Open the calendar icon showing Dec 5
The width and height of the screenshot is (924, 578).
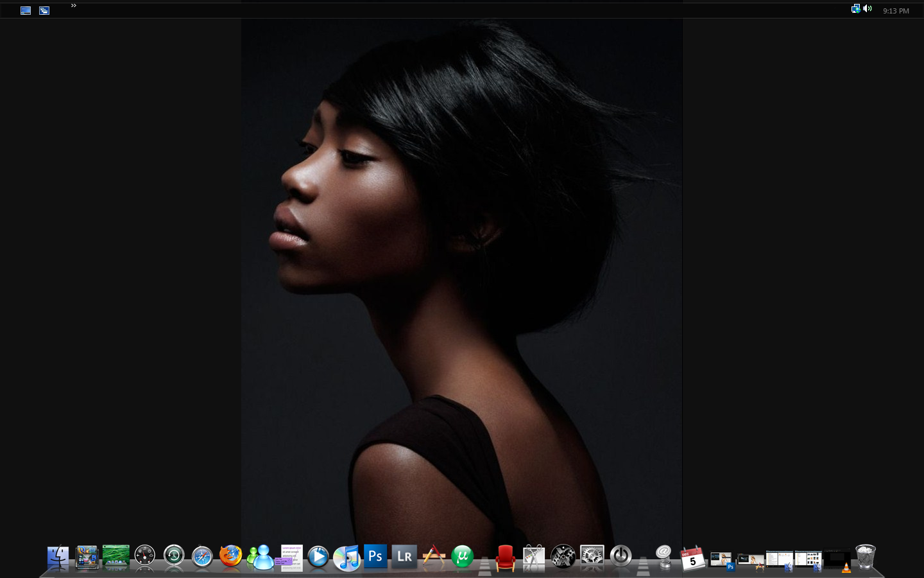coord(693,557)
